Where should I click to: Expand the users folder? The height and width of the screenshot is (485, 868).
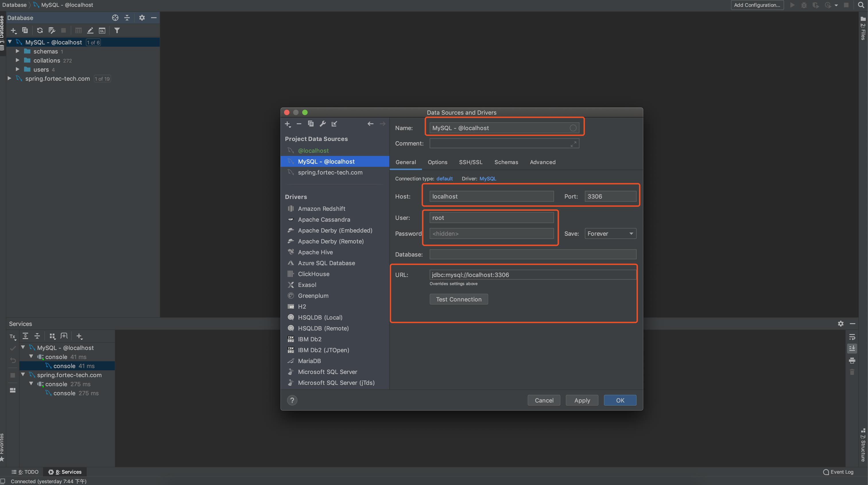(18, 69)
